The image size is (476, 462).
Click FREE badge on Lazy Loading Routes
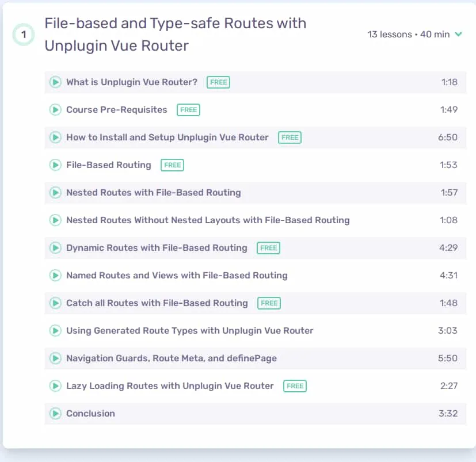[295, 386]
